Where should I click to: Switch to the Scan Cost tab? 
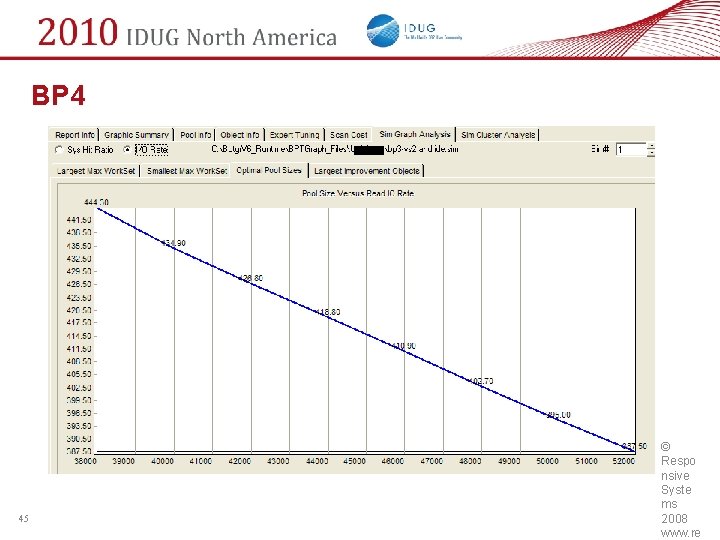pyautogui.click(x=349, y=135)
